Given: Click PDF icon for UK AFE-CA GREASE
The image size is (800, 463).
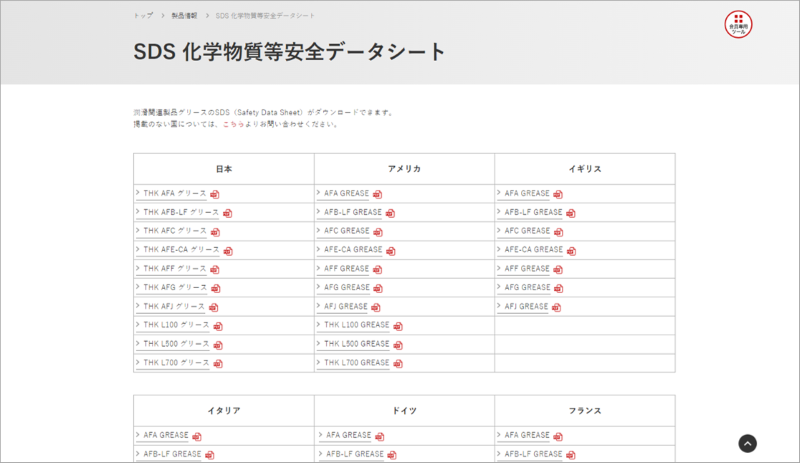Looking at the screenshot, I should point(572,251).
